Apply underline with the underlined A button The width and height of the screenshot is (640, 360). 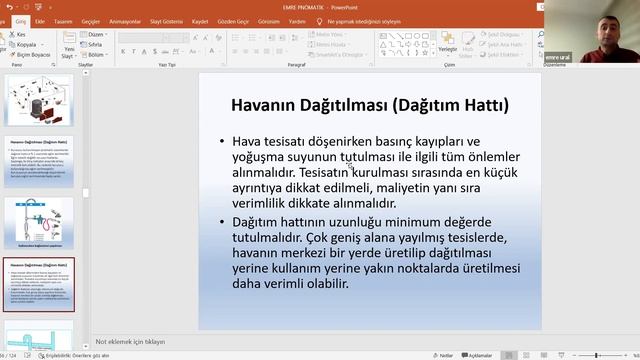tap(144, 51)
